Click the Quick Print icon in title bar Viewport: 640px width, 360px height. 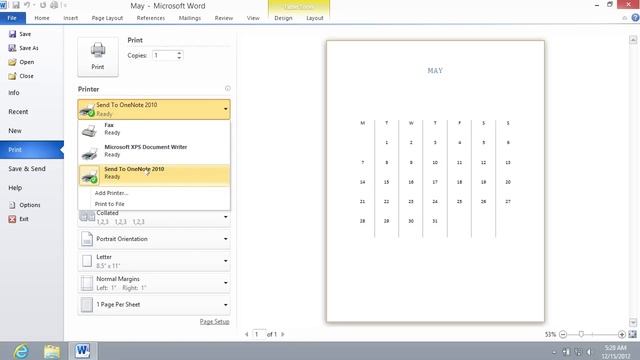tap(54, 5)
